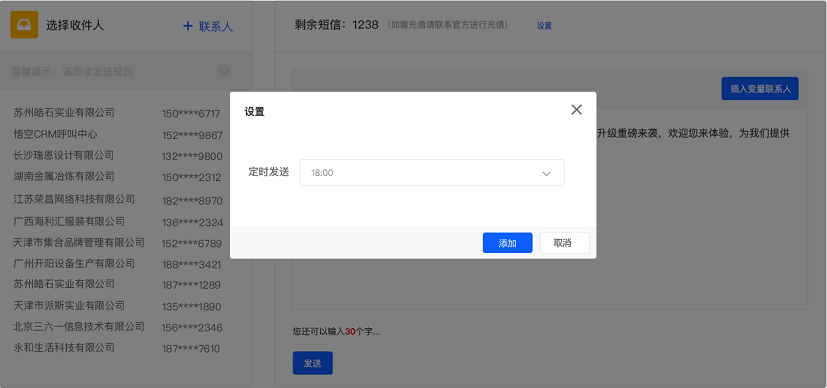The image size is (827, 388).
Task: Click phone number 132****9800
Action: coord(192,157)
